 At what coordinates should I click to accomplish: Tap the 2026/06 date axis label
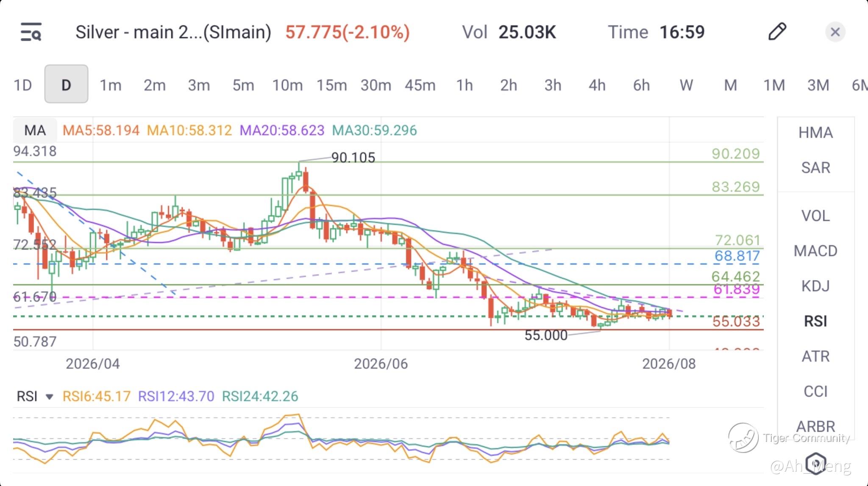point(381,364)
